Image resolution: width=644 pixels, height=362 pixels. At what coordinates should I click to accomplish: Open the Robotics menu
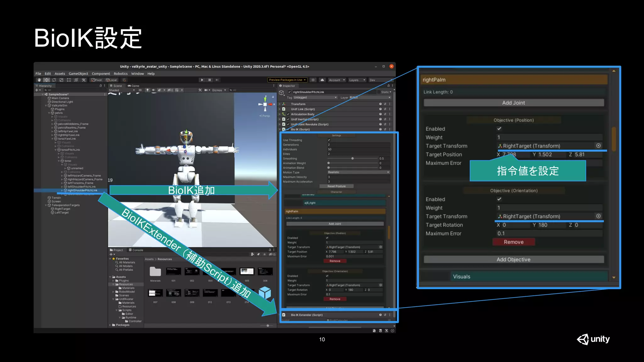pos(120,74)
